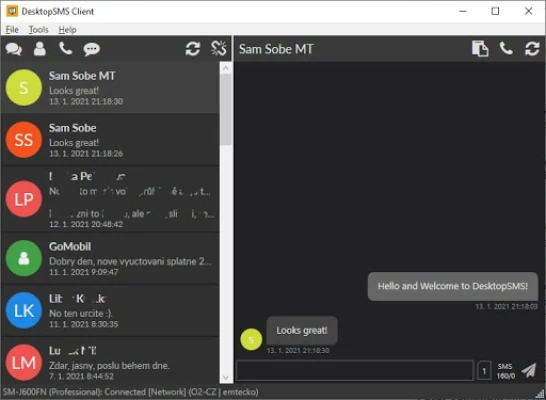This screenshot has width=546, height=400.
Task: Click the message text input field
Action: (x=354, y=370)
